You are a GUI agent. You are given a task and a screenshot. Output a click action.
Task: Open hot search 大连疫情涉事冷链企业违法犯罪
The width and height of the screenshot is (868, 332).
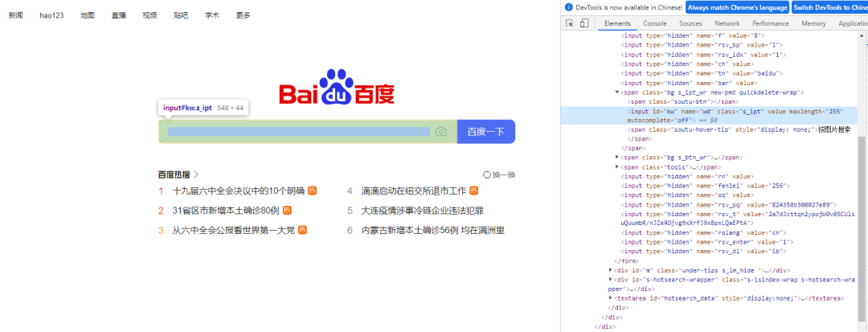423,211
